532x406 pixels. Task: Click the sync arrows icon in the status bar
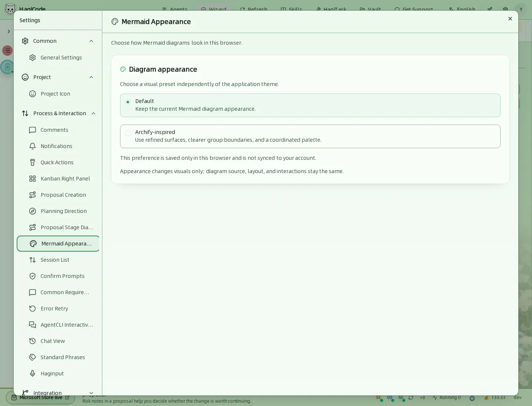point(411,398)
